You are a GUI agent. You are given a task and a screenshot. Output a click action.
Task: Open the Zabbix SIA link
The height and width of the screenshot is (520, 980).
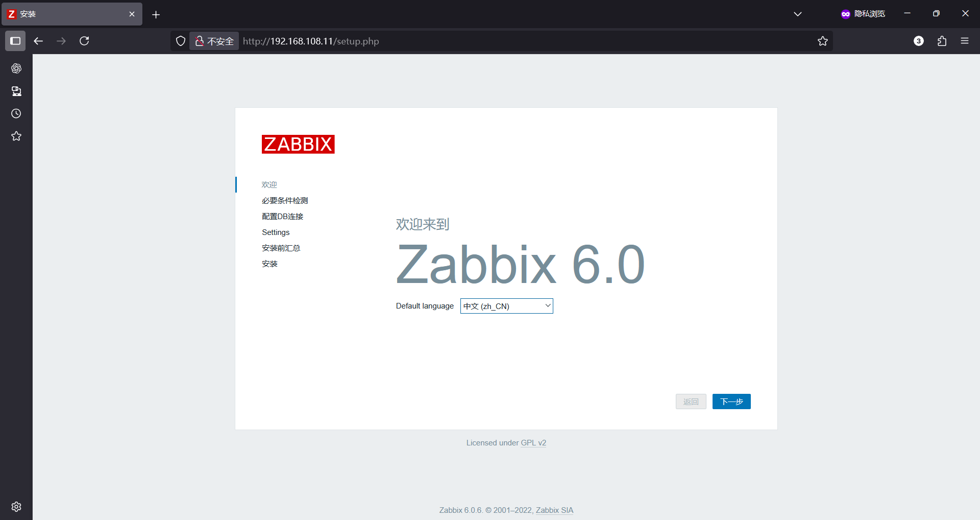(x=554, y=510)
